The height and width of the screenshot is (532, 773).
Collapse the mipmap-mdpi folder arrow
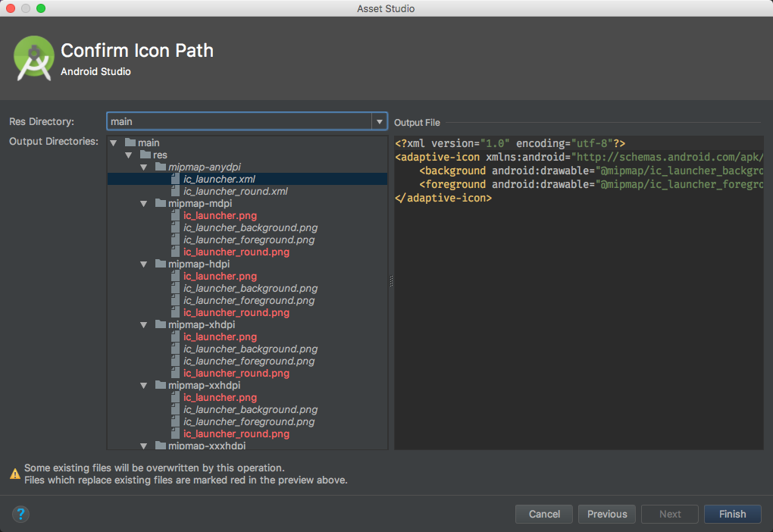(144, 204)
